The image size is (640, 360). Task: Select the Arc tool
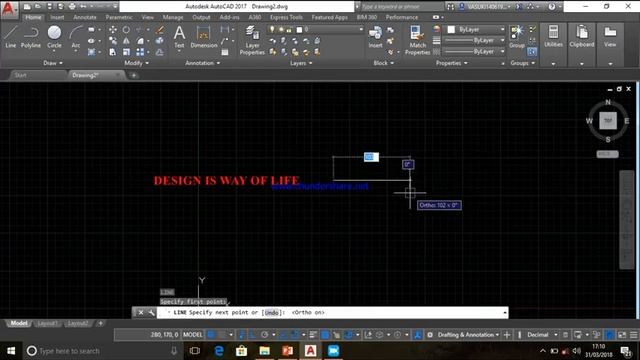76,37
